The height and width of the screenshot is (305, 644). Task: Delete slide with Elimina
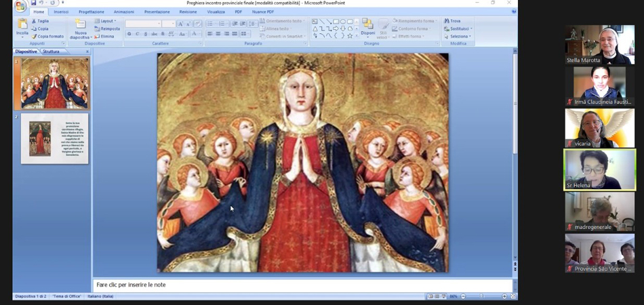[104, 36]
